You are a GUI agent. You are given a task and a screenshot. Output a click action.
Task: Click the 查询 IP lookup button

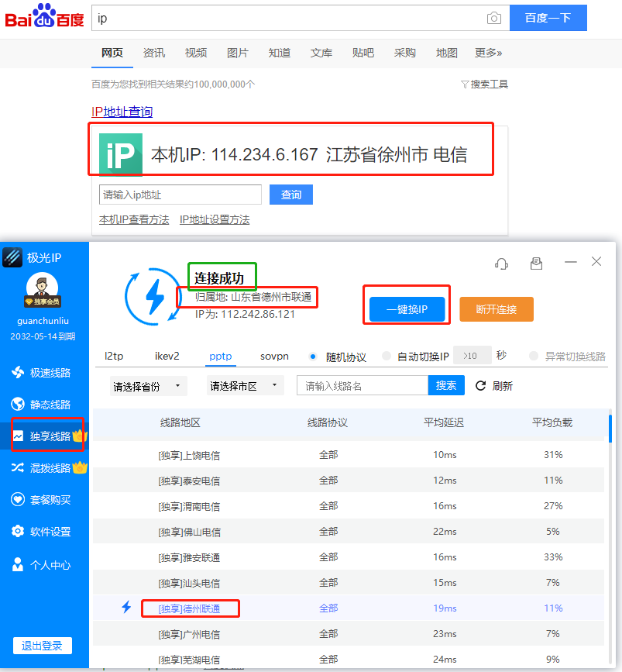click(291, 195)
